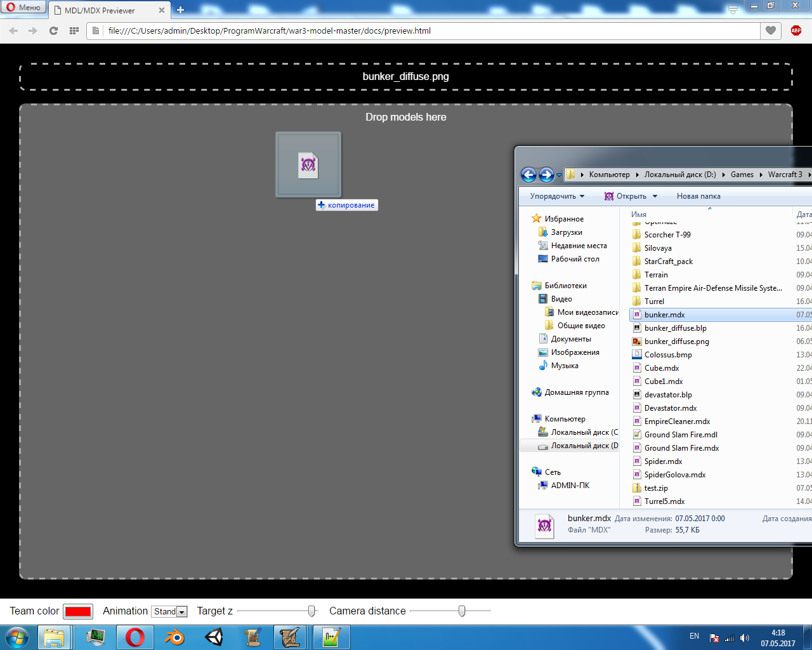Select the Scorcher T-99 folder icon
The height and width of the screenshot is (650, 812).
(637, 235)
